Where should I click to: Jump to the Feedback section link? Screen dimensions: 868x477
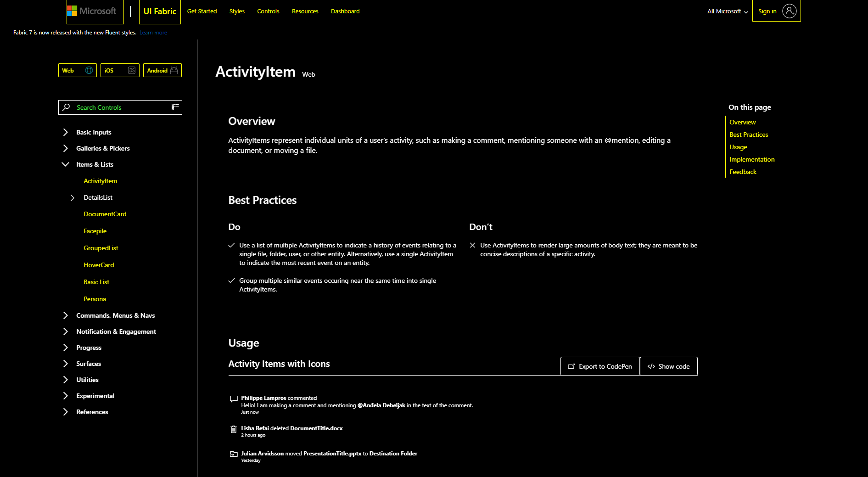[743, 172]
